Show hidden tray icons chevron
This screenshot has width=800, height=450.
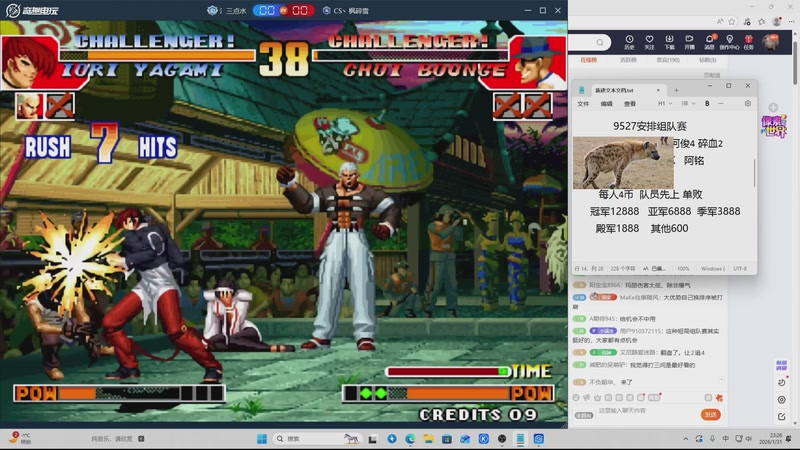[686, 439]
